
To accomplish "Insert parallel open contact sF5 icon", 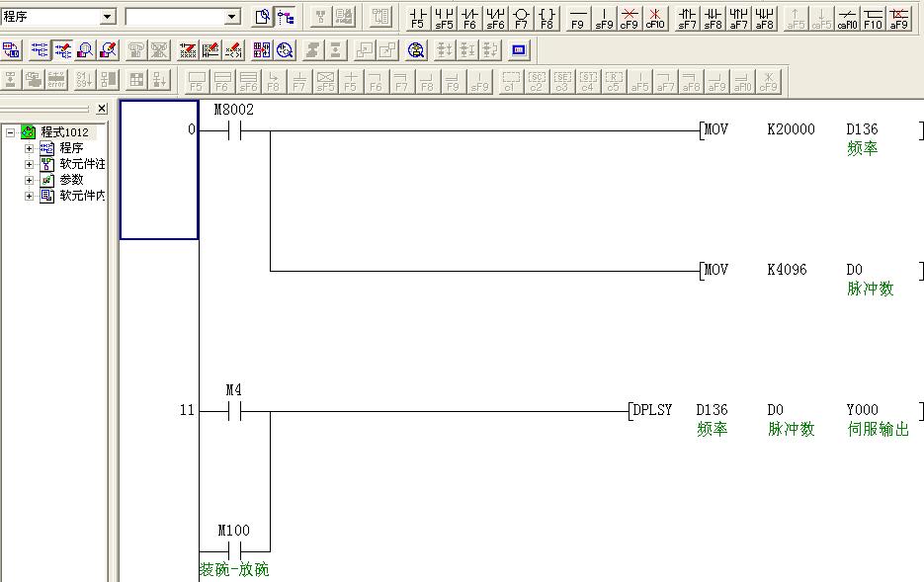I will [x=444, y=18].
